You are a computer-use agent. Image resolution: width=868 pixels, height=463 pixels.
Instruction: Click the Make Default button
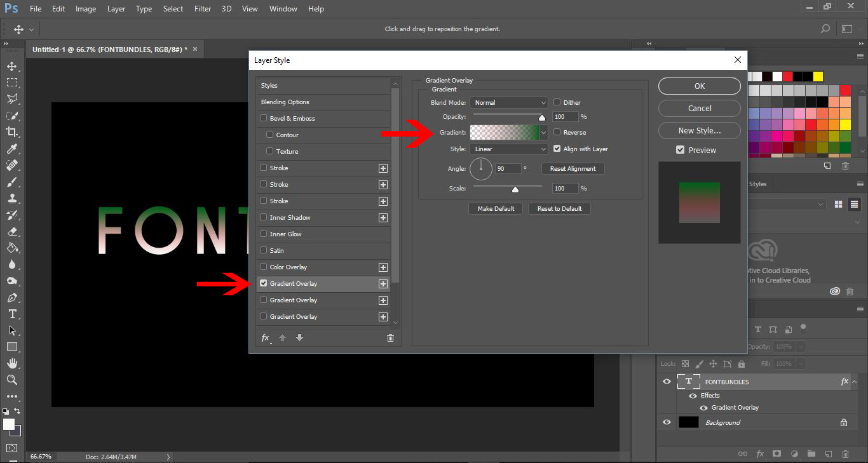[496, 208]
